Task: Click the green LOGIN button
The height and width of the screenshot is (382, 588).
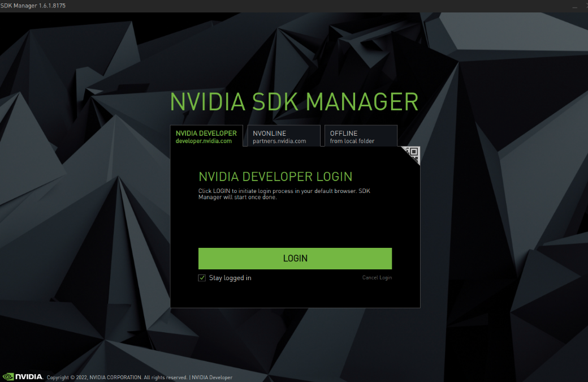Action: tap(295, 258)
